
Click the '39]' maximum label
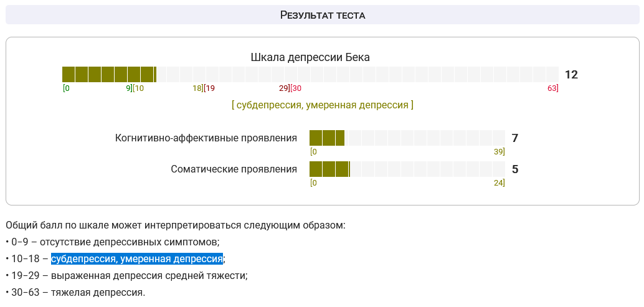pyautogui.click(x=499, y=152)
